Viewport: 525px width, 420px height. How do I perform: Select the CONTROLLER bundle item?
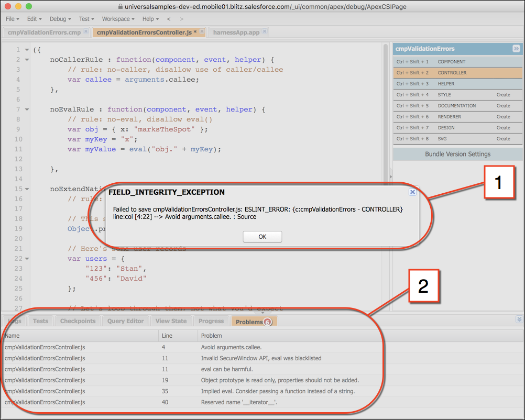coord(458,73)
